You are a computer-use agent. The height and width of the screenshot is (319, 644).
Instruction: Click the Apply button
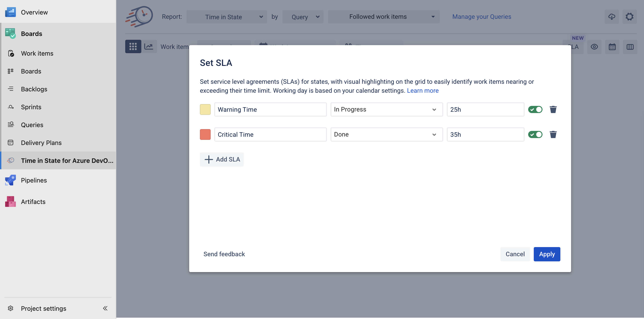point(547,254)
